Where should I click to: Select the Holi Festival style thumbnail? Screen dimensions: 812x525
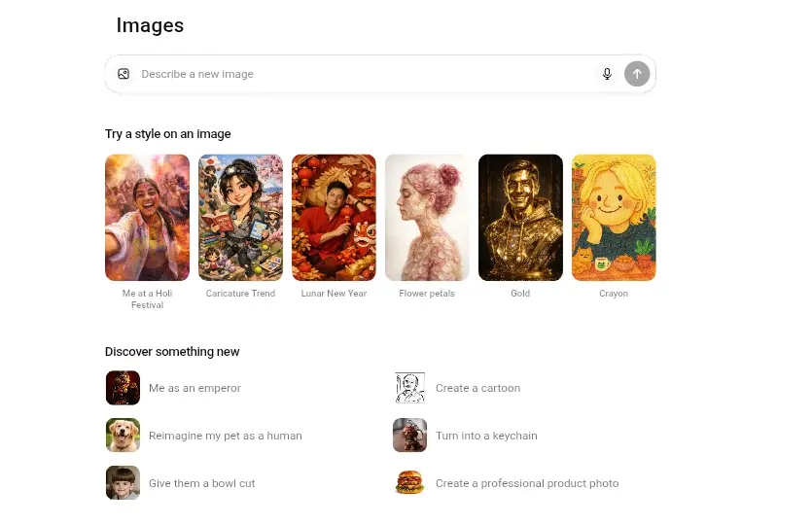tap(147, 218)
